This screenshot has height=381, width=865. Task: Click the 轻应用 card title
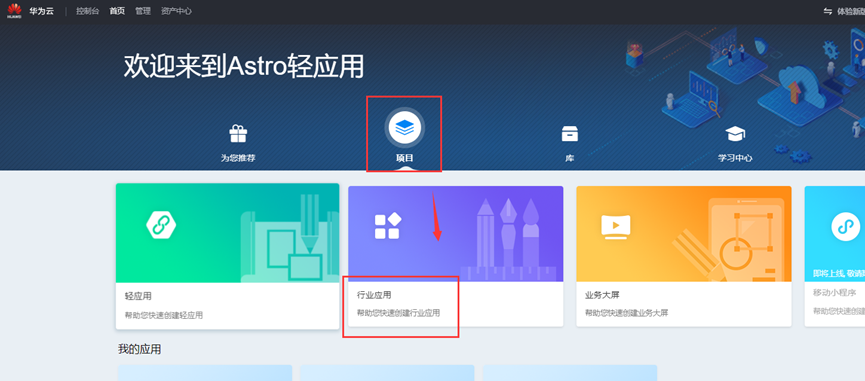click(138, 296)
